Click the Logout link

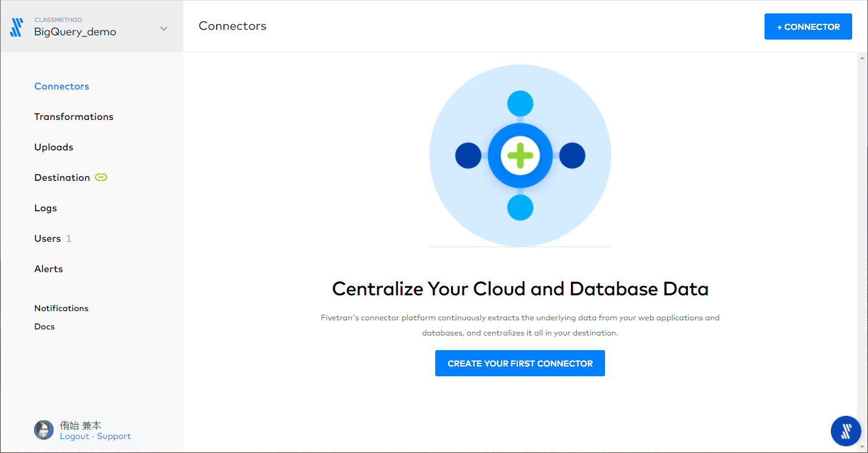74,436
